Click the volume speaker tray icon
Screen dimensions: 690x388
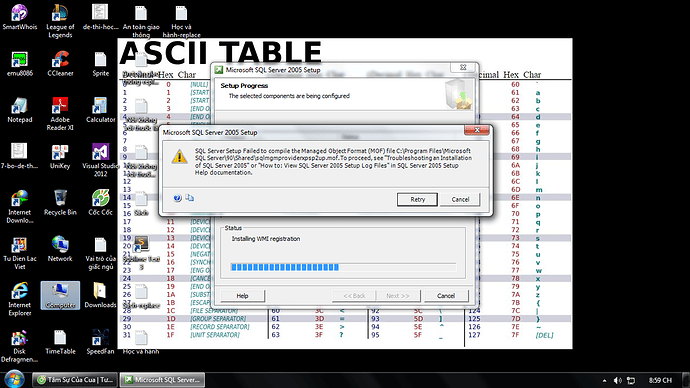[x=617, y=380]
